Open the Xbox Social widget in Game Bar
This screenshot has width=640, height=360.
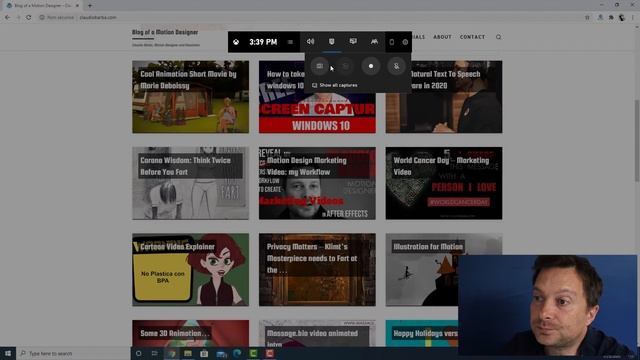point(374,42)
